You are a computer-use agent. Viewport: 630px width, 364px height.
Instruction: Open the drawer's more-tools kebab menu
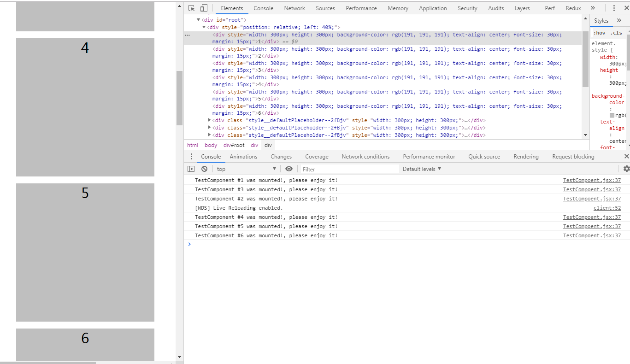point(191,157)
